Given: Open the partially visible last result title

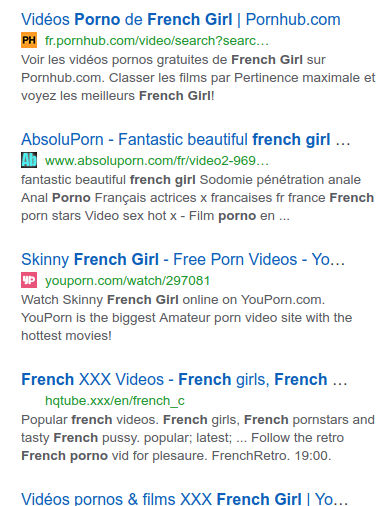Looking at the screenshot, I should 184,499.
